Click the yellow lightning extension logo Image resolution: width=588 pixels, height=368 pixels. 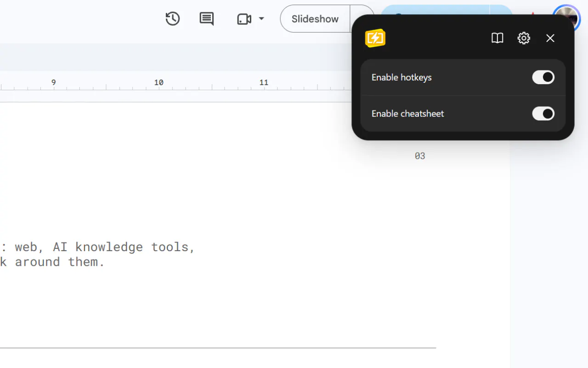tap(375, 38)
